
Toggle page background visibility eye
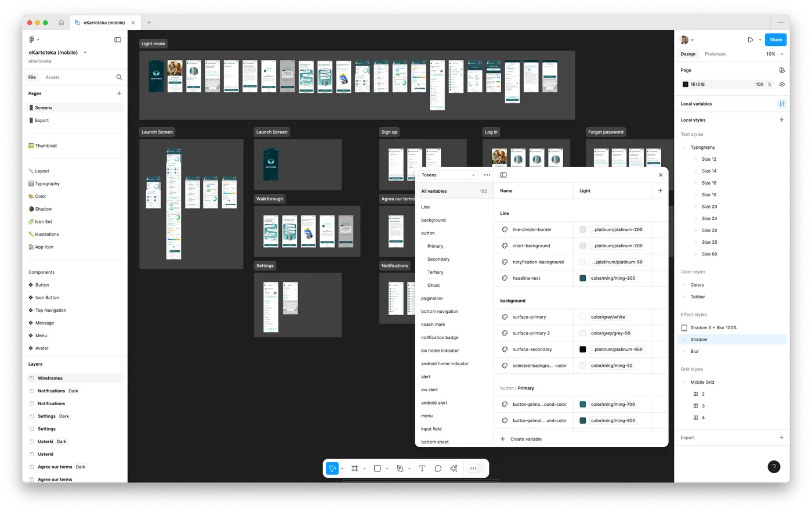782,85
